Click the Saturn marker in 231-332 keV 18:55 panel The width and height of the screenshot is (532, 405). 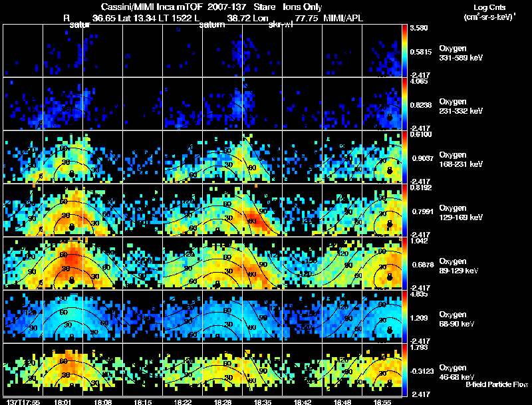tap(390, 118)
